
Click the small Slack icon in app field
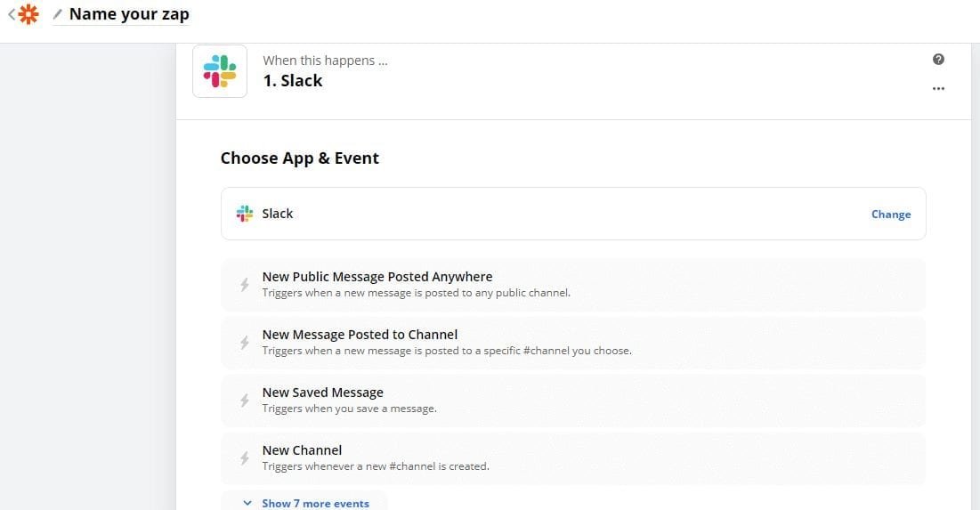pyautogui.click(x=245, y=214)
